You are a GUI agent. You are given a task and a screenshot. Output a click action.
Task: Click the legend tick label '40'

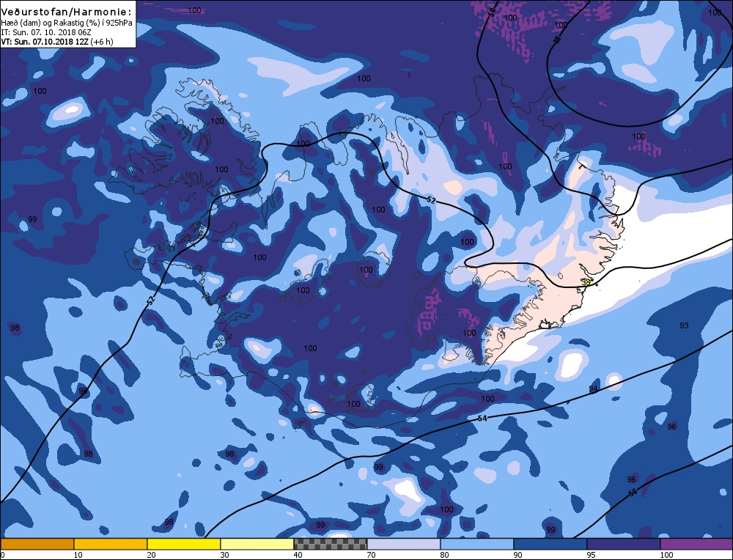(298, 555)
